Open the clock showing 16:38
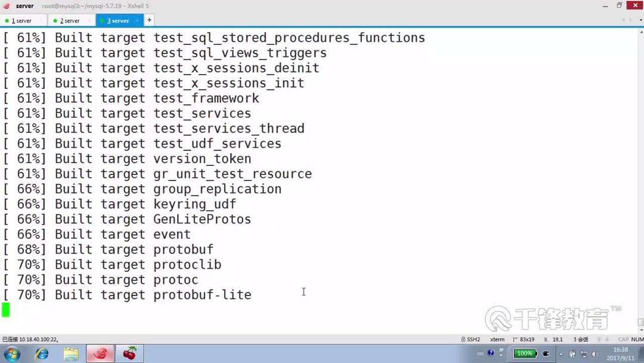The width and height of the screenshot is (644, 363). [x=621, y=353]
